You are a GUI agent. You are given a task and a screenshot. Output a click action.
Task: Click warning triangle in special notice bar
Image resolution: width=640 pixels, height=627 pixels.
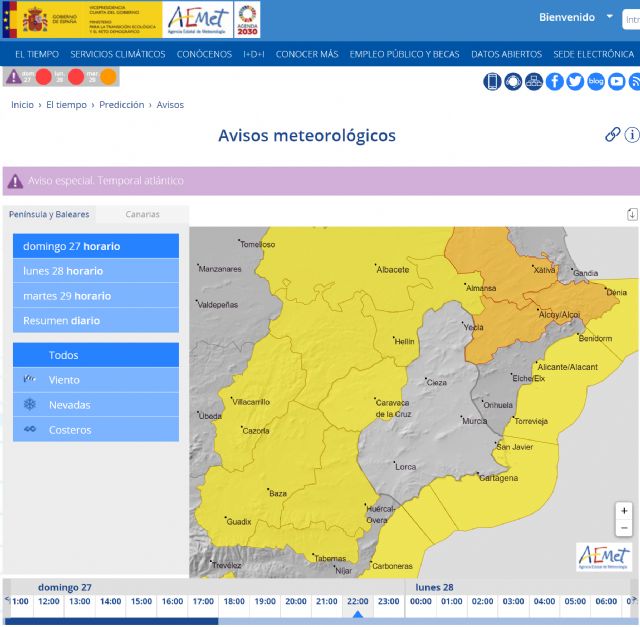(15, 181)
